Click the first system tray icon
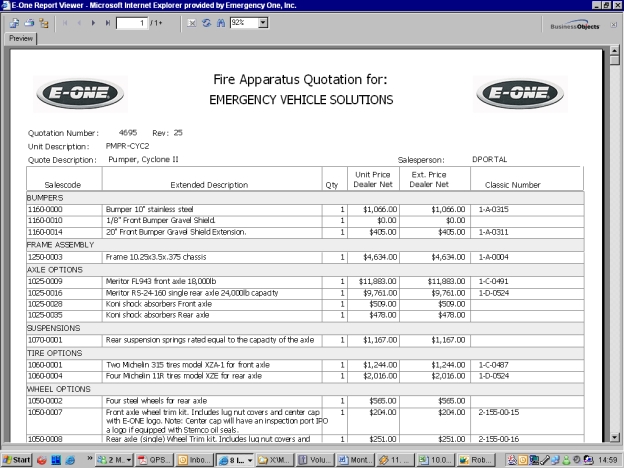This screenshot has height=468, width=624. (512, 460)
